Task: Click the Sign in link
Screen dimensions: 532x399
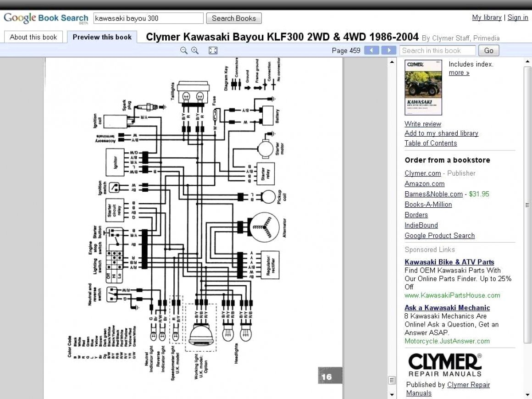Action: 518,17
